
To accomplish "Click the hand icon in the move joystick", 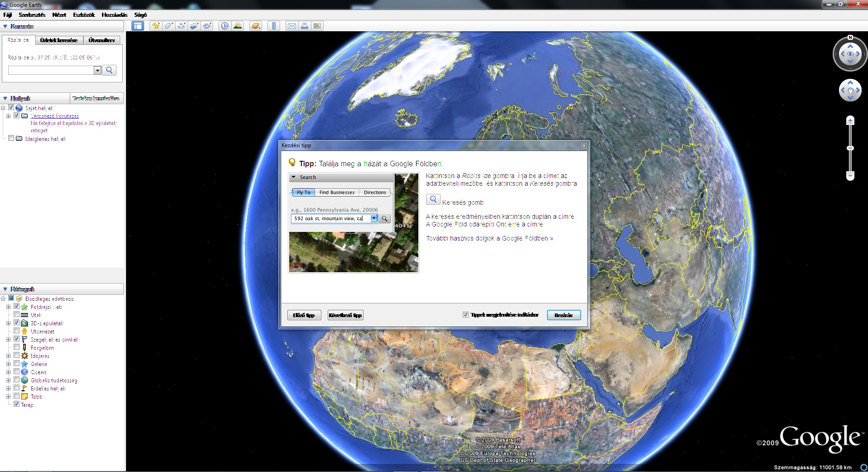I will pyautogui.click(x=850, y=90).
